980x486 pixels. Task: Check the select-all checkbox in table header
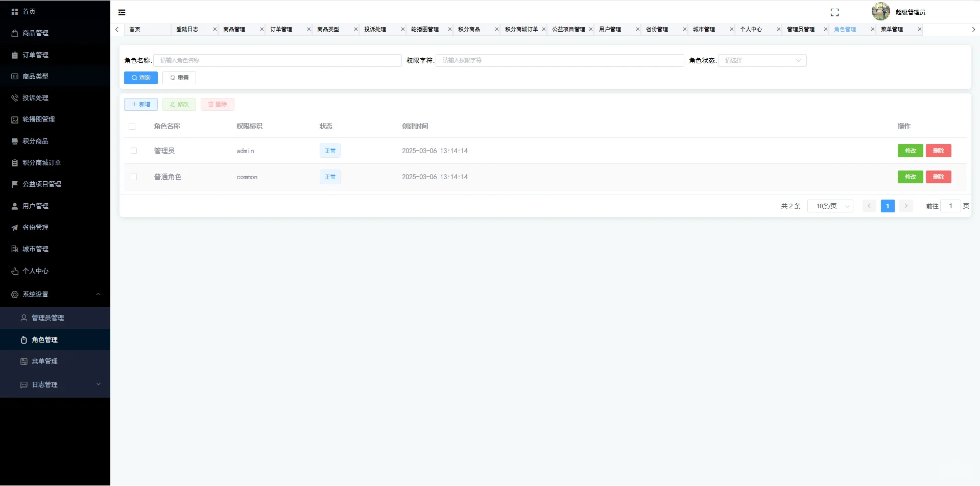[132, 127]
